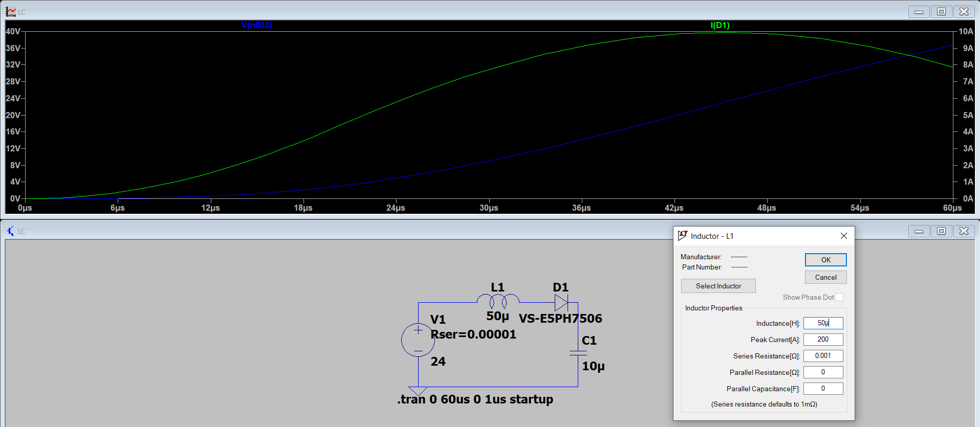Screen dimensions: 980x427
Task: Click the 60µs label on the time axis
Action: [952, 208]
